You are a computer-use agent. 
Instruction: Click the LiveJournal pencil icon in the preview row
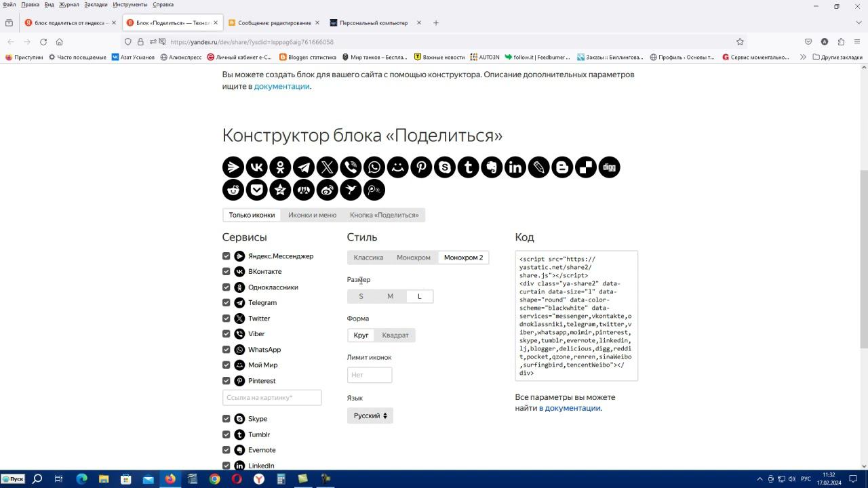coord(538,167)
